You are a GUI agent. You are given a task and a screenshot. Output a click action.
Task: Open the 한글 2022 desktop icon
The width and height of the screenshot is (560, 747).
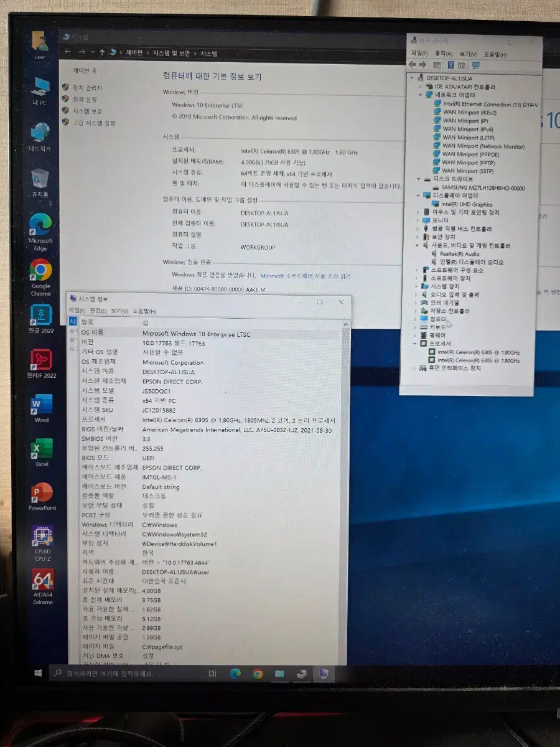click(x=42, y=319)
